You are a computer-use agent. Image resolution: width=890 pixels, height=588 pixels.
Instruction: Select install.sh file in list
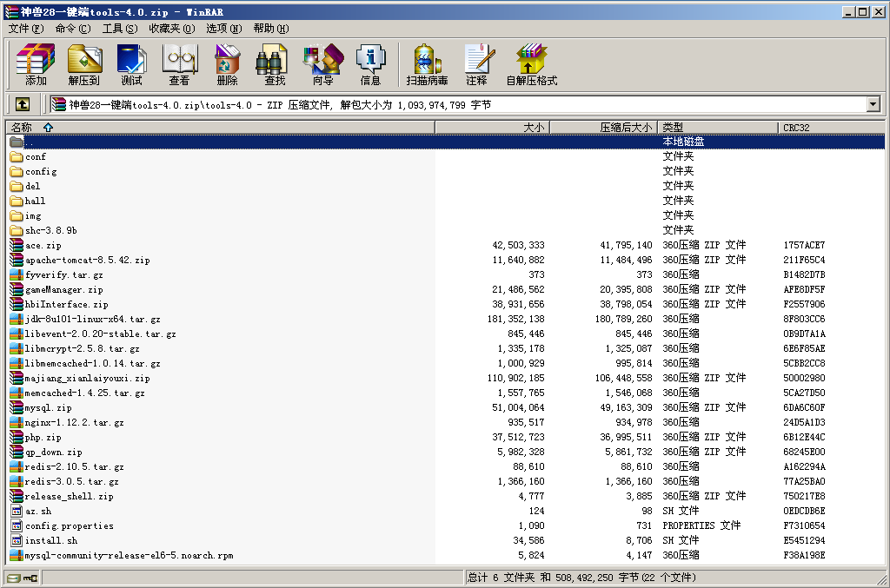click(50, 540)
